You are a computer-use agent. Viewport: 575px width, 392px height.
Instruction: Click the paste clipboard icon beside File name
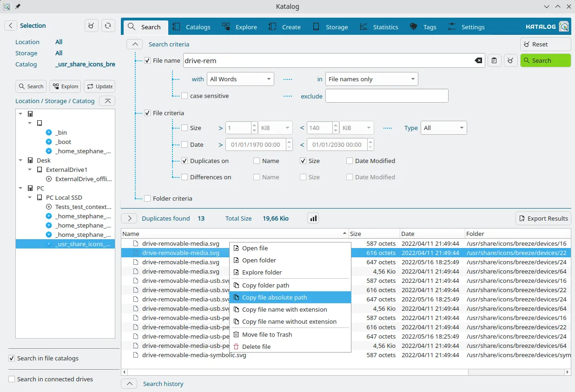[494, 60]
